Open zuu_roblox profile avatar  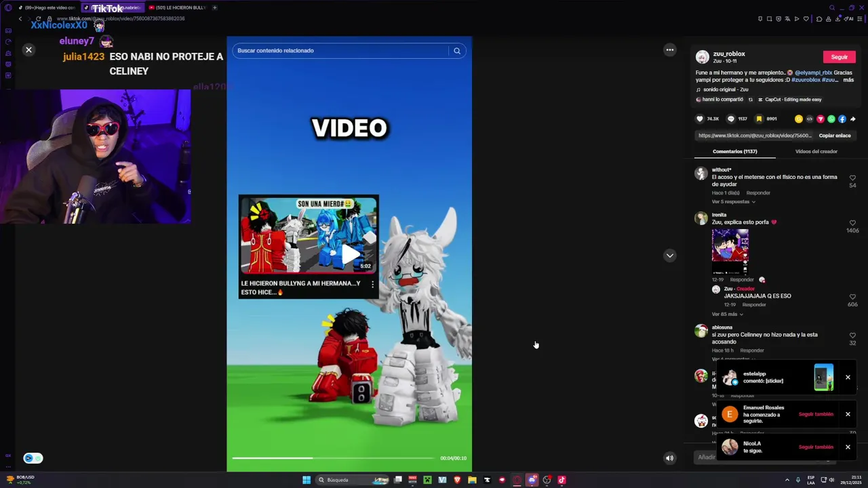[703, 57]
